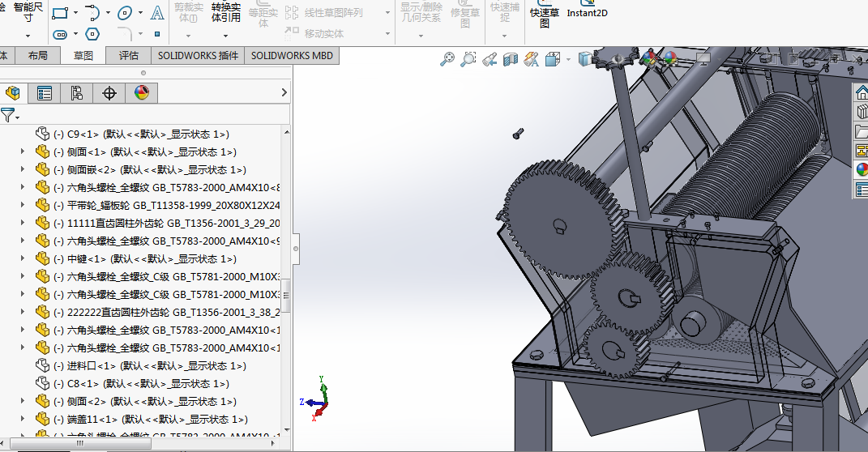Open the ConfigurationManager tab
868x452 pixels.
tap(76, 93)
